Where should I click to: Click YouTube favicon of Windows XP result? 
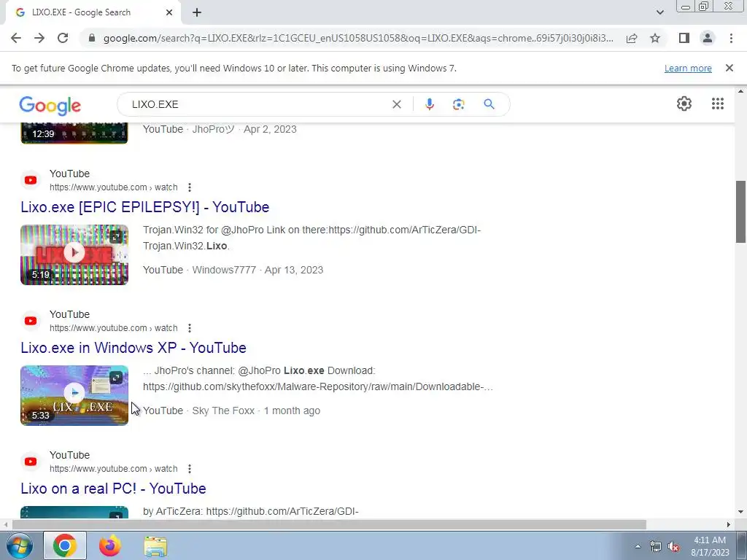pyautogui.click(x=31, y=321)
